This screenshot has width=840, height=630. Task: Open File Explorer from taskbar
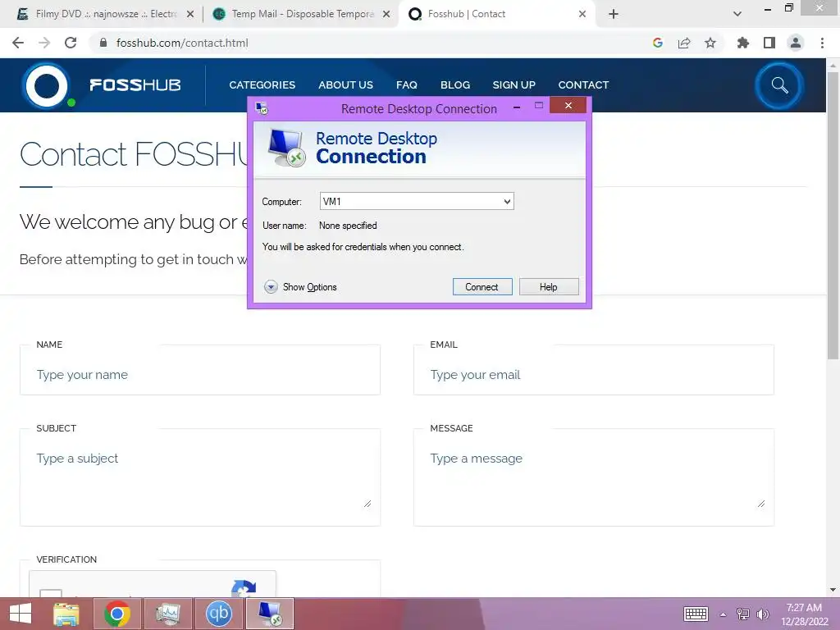click(66, 614)
